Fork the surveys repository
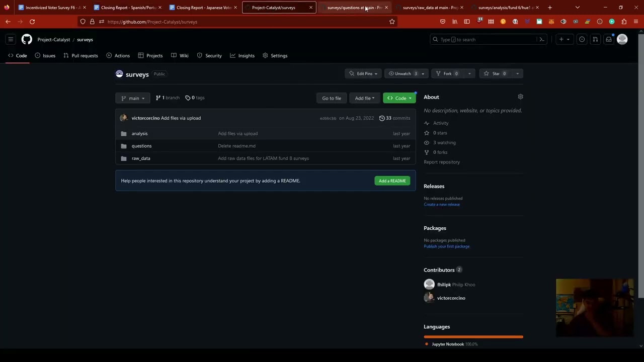644x362 pixels. pos(448,73)
